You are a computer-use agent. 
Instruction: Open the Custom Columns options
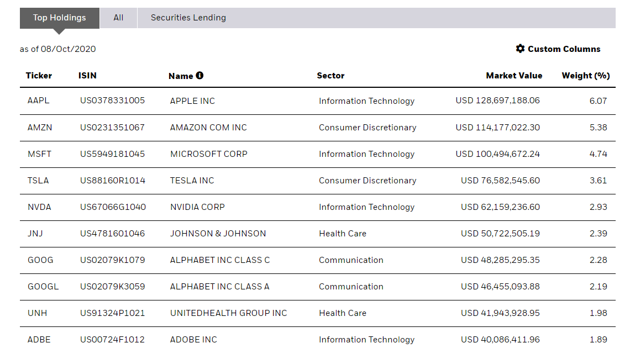pyautogui.click(x=563, y=49)
